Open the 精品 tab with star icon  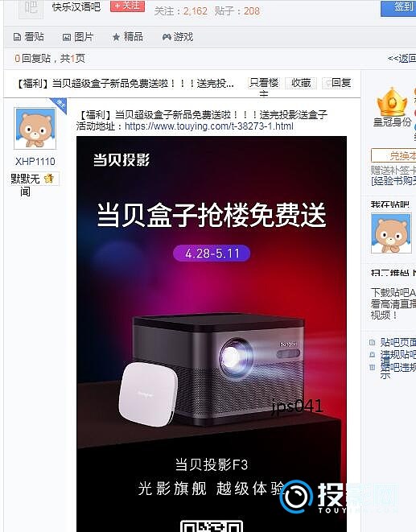click(x=128, y=37)
